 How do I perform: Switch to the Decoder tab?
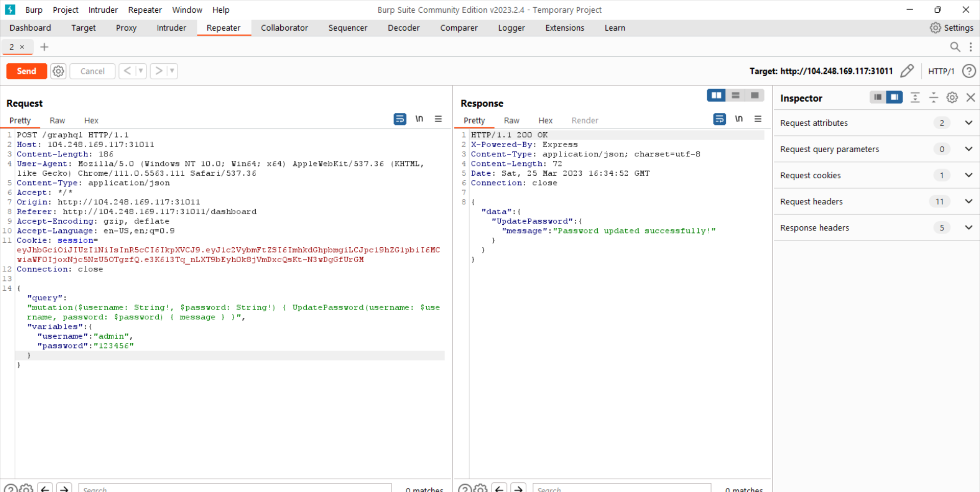[403, 28]
